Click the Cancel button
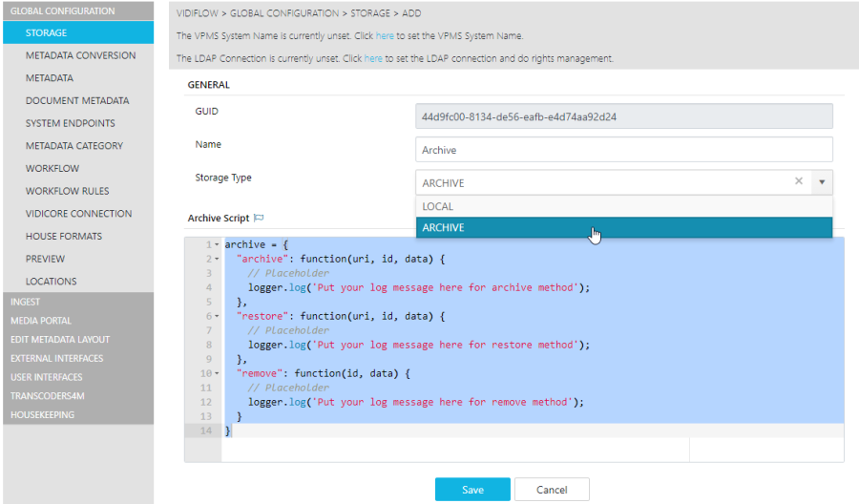Screen dimensions: 859x504 [552, 490]
